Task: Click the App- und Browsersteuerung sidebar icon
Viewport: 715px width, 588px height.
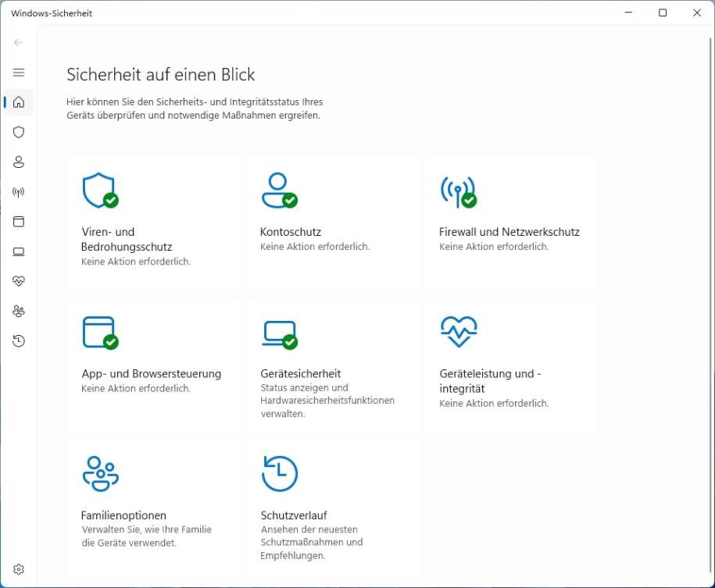Action: click(x=18, y=222)
